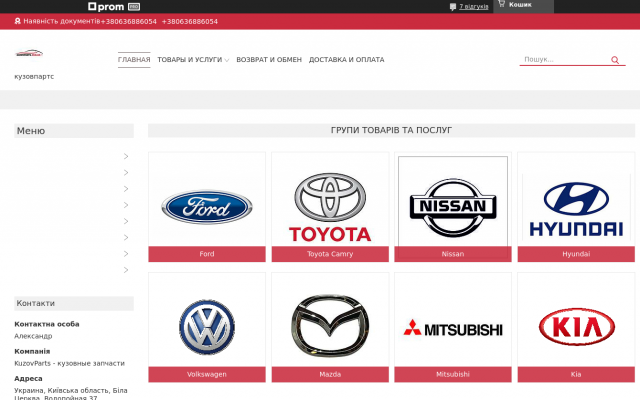Image resolution: width=640 pixels, height=400 pixels.
Task: Click the address text Украина, Київська область
Action: point(71,394)
